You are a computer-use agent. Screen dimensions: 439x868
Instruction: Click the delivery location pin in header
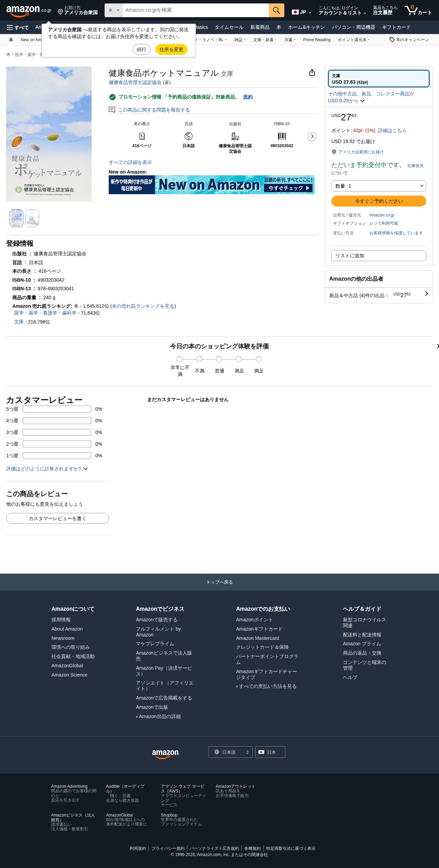coord(60,12)
